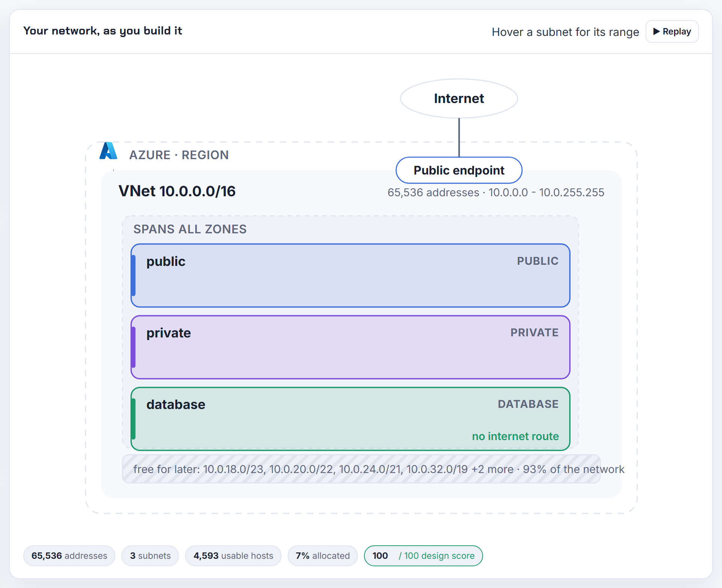This screenshot has width=722, height=588.
Task: Click the Replay button
Action: click(x=672, y=31)
